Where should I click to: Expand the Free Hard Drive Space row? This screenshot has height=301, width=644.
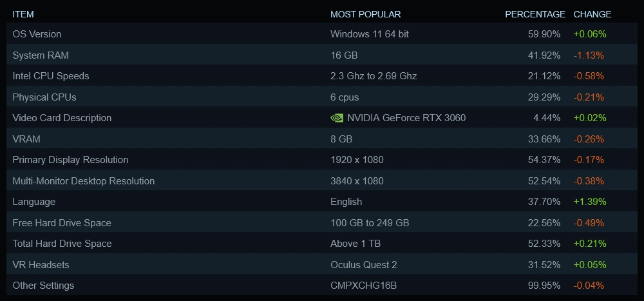click(x=62, y=223)
